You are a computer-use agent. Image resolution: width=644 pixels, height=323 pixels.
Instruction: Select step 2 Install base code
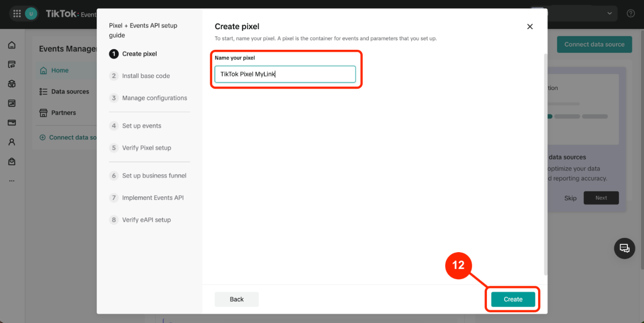point(140,76)
